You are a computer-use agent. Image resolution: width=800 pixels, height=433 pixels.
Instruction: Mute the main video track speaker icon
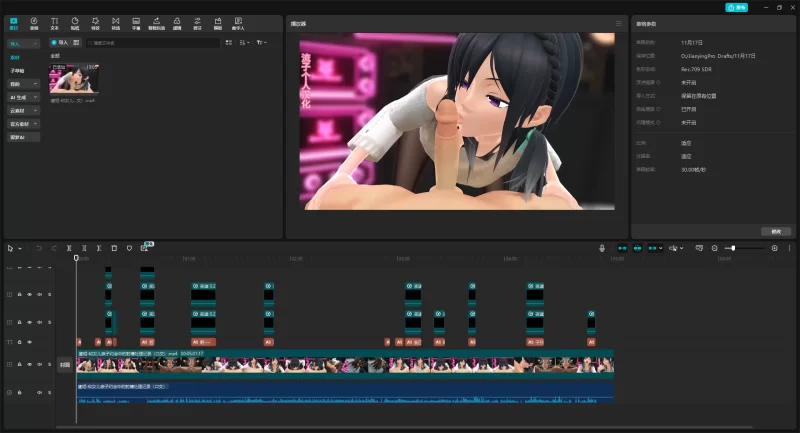pyautogui.click(x=38, y=365)
